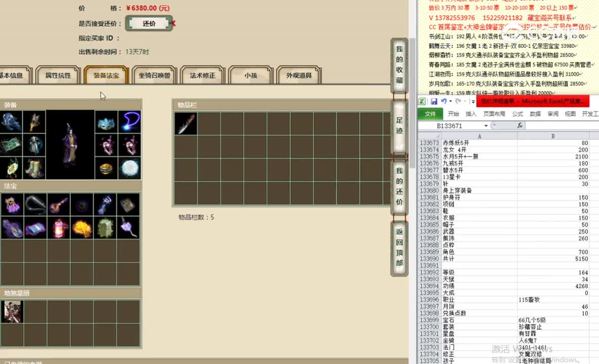Switch to the 属性抗性 tab

[58, 75]
